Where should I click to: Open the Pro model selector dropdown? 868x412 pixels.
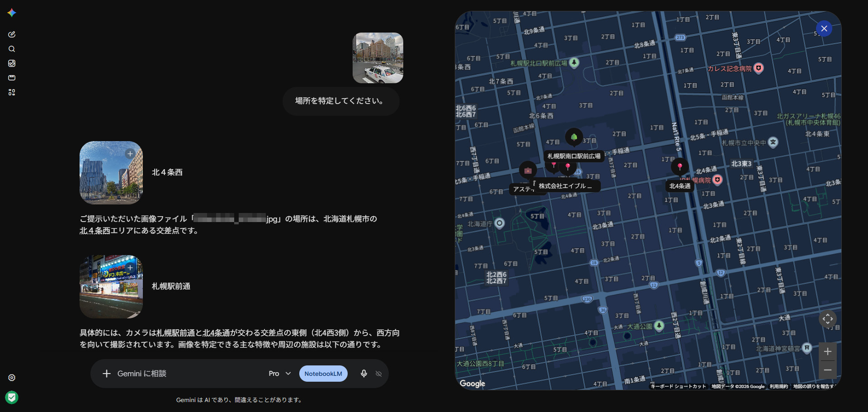coord(280,374)
